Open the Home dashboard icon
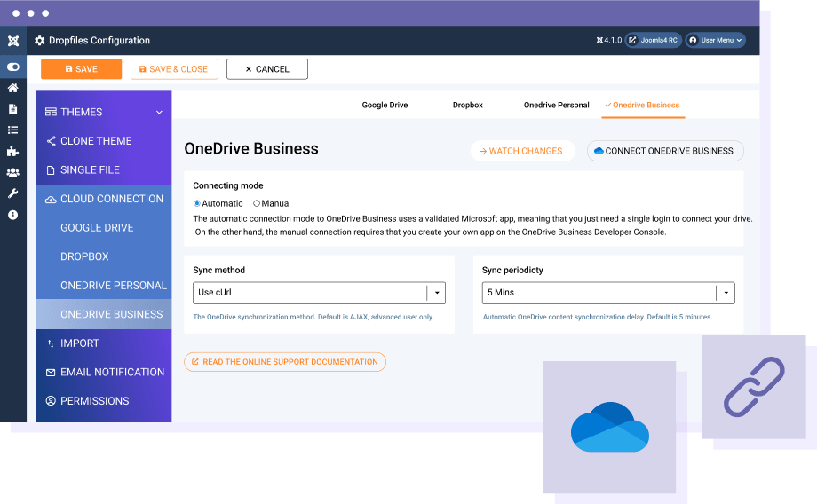 point(13,88)
